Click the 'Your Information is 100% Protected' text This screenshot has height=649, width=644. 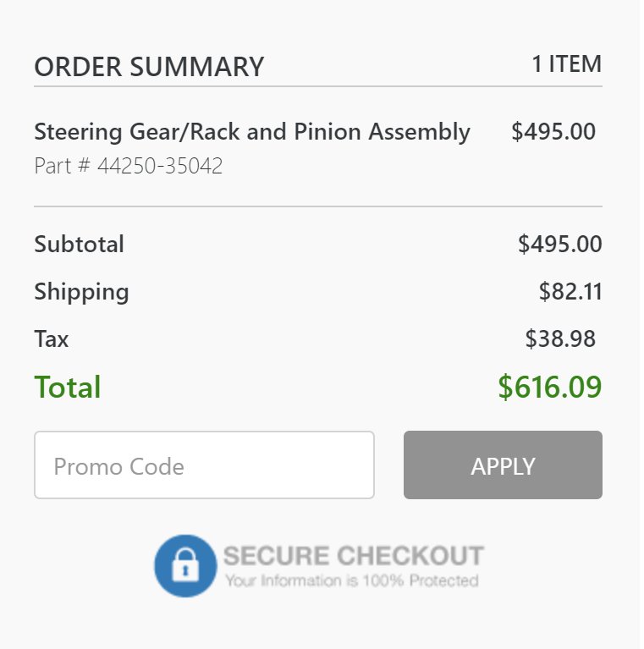point(352,580)
